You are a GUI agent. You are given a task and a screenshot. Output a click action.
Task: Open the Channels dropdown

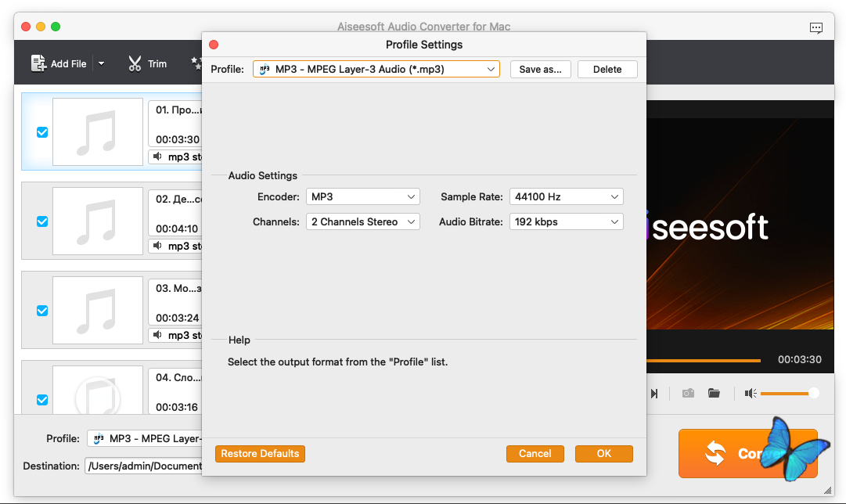point(362,221)
